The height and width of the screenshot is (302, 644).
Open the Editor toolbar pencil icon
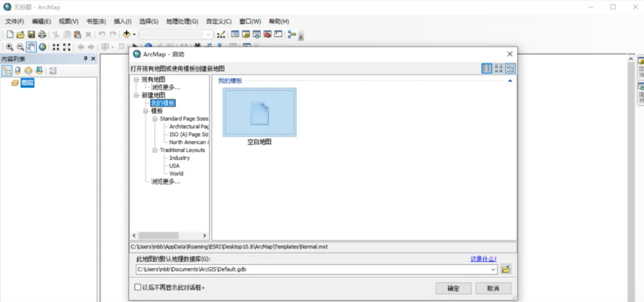point(221,35)
